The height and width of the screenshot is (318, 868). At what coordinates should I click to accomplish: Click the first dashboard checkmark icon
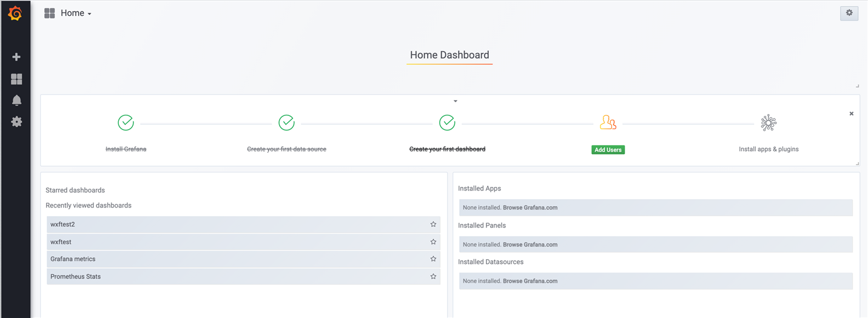coord(447,123)
